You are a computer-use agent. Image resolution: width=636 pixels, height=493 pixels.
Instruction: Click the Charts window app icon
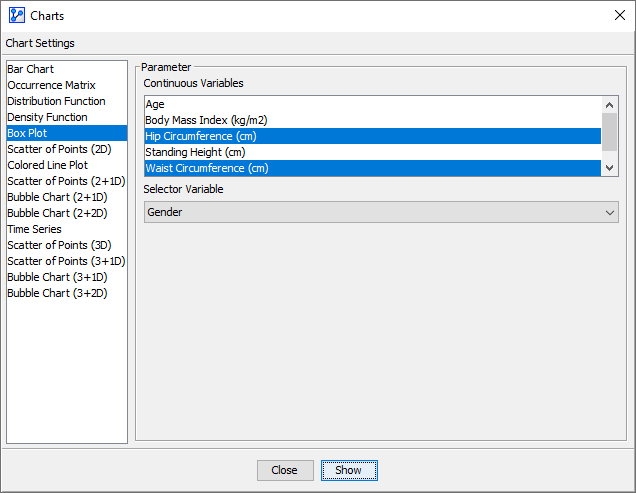tap(16, 15)
